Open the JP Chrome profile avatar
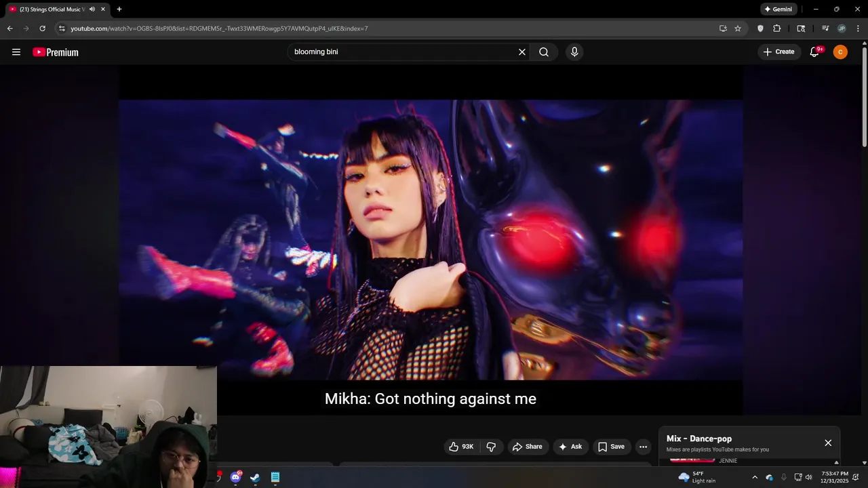The width and height of the screenshot is (868, 488). coord(842,28)
